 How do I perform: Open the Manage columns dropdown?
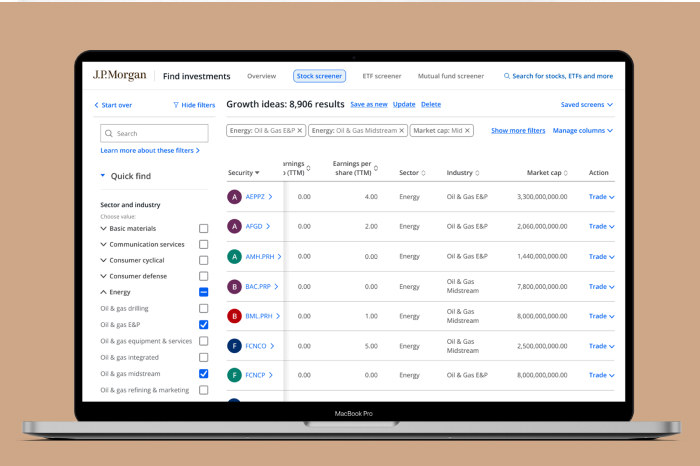[583, 130]
